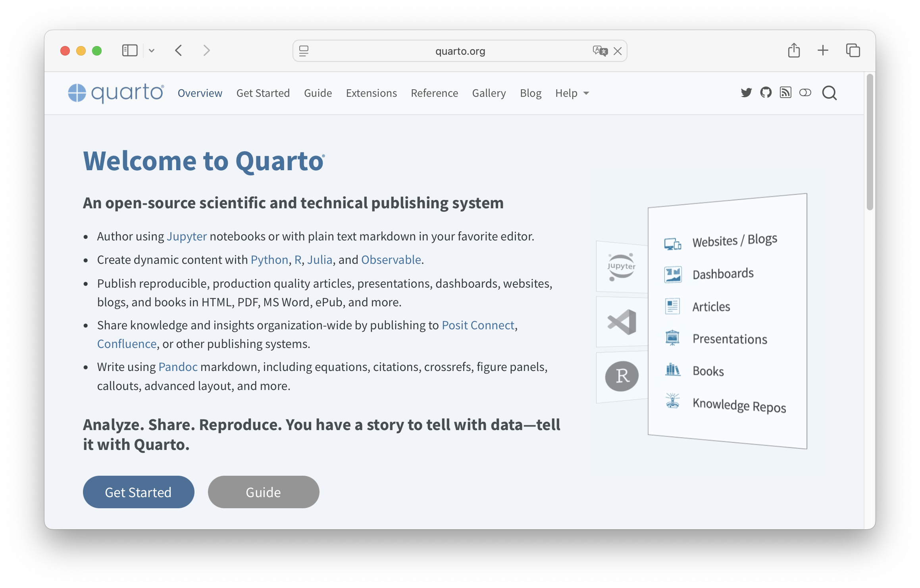Click the Books label
920x588 pixels.
coord(708,371)
